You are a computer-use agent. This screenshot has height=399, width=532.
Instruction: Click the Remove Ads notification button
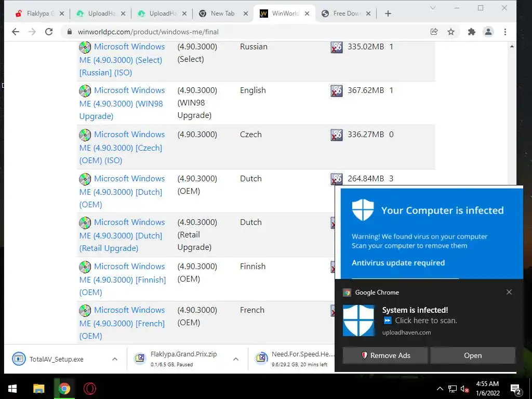click(385, 355)
